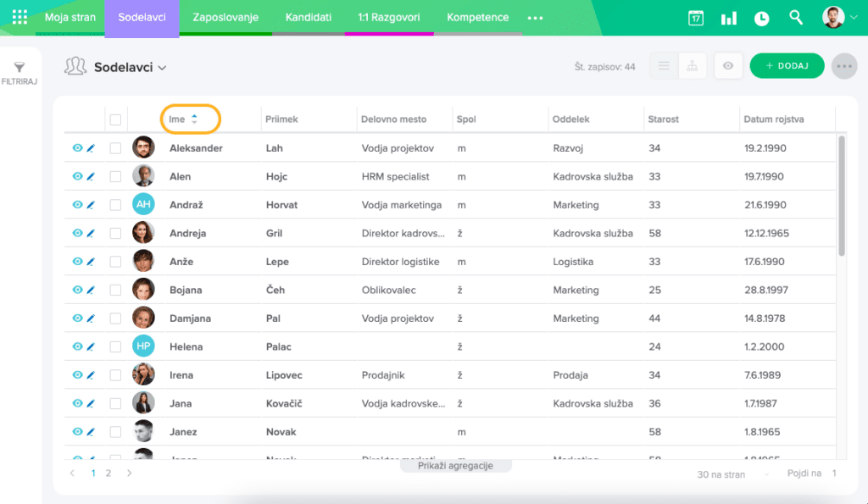Open the app launcher grid icon
Image resolution: width=868 pixels, height=504 pixels.
point(19,17)
